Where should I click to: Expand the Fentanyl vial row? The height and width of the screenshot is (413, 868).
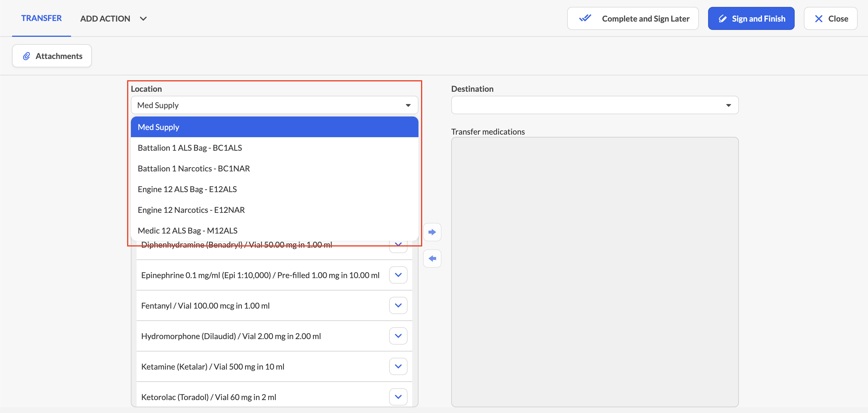(x=398, y=305)
